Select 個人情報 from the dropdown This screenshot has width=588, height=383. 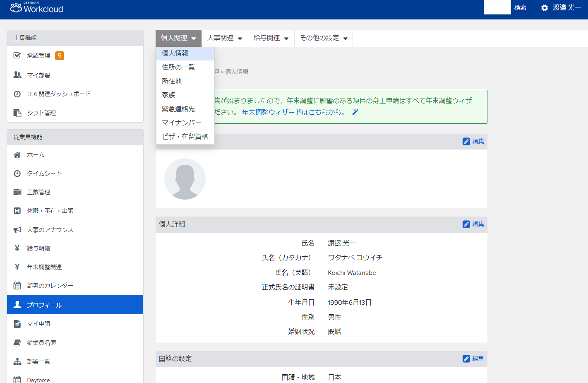tap(185, 53)
